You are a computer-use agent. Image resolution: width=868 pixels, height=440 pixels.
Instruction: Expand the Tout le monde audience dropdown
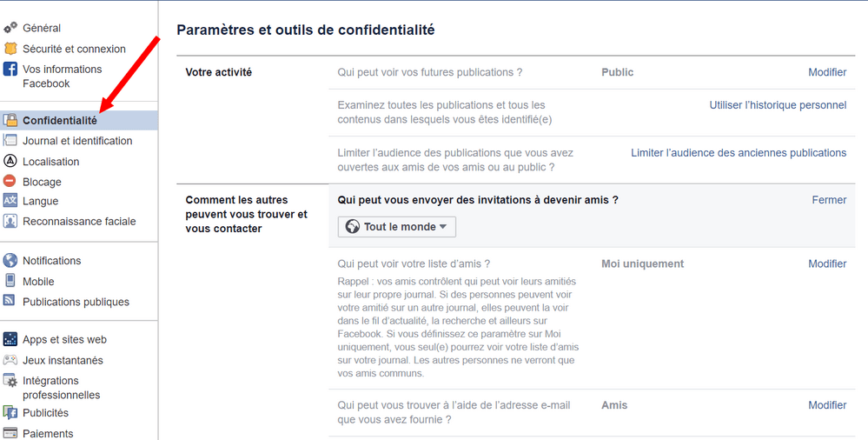[x=397, y=227]
